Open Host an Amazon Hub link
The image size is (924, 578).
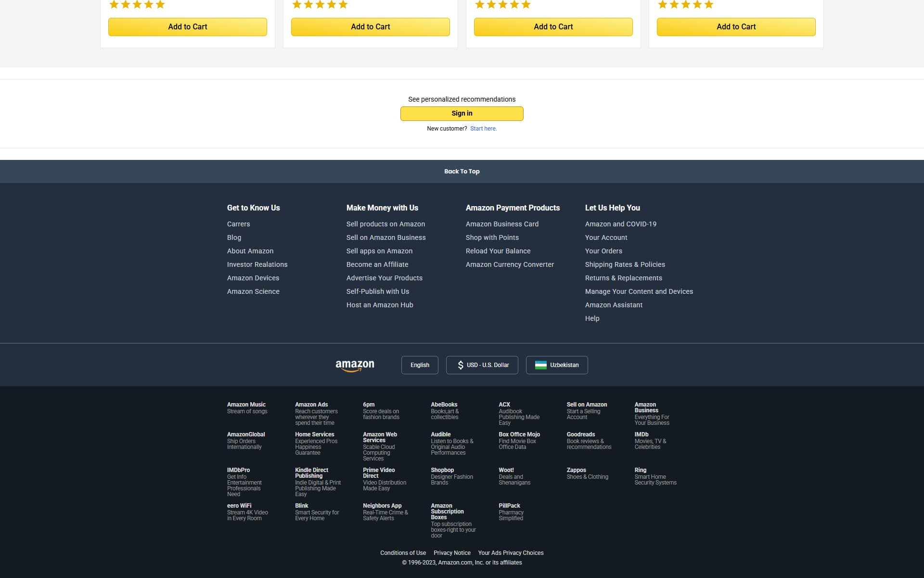[x=380, y=305]
